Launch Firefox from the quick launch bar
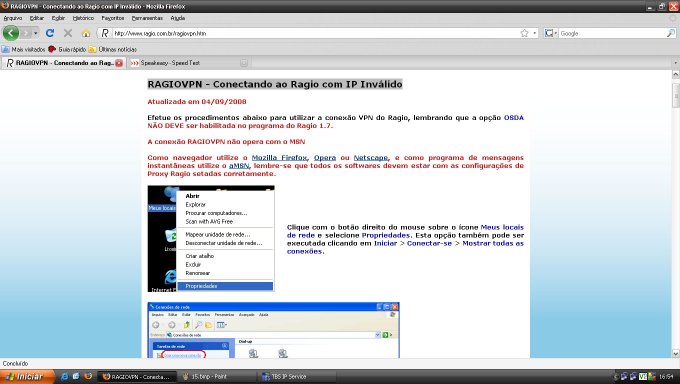The image size is (680, 384). pos(88,377)
